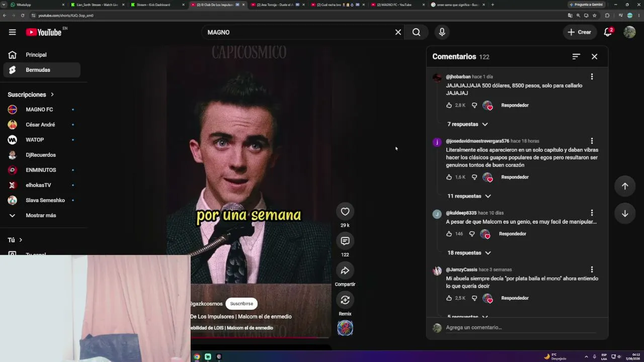Subscribe with the Suscribirse button

[242, 304]
